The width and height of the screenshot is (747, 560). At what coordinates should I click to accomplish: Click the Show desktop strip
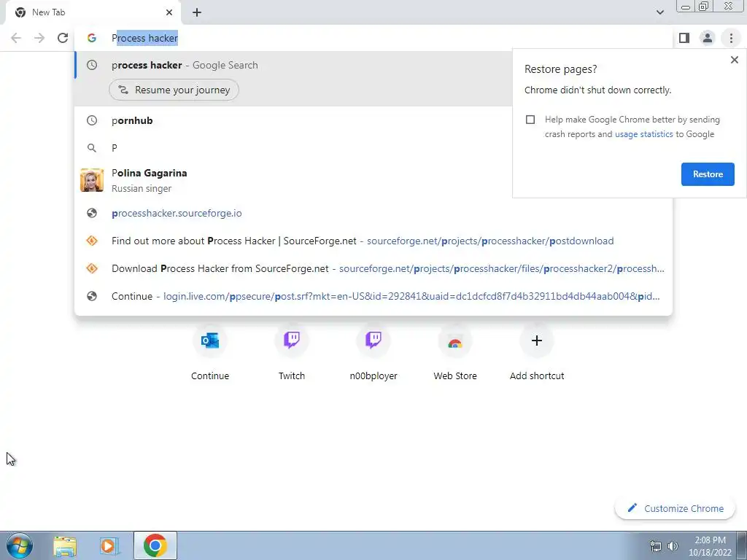[x=742, y=545]
